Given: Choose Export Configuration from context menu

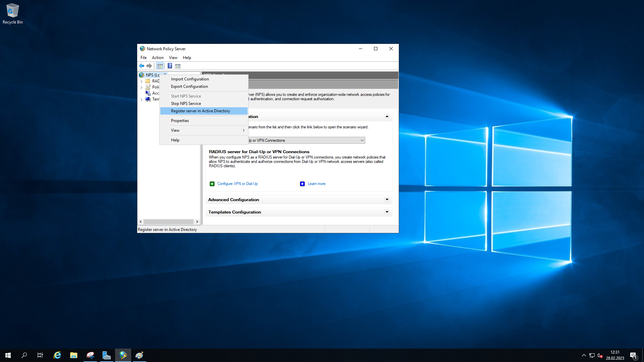Looking at the screenshot, I should point(189,86).
